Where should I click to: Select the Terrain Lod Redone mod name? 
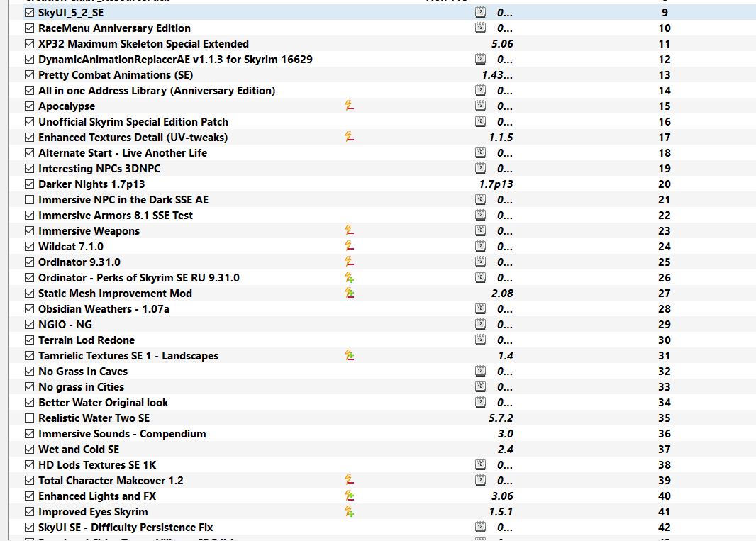point(87,340)
